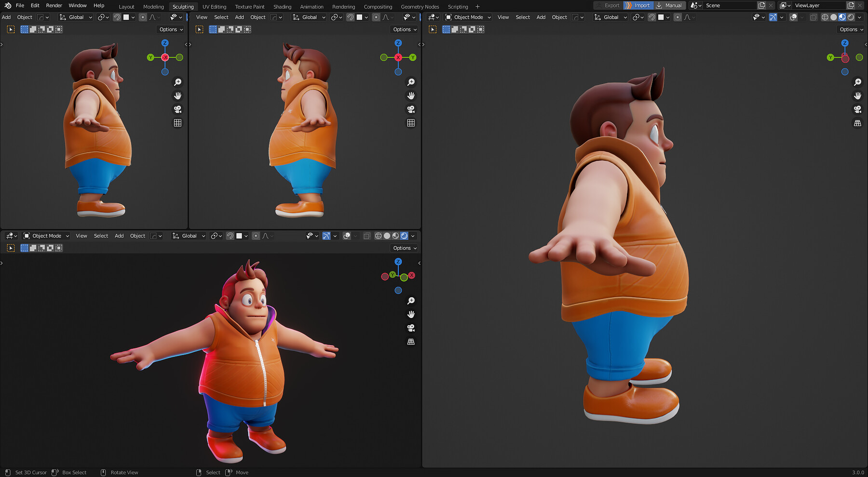The image size is (868, 477).
Task: Toggle show gizmos in bottom-left viewport header
Action: [326, 236]
